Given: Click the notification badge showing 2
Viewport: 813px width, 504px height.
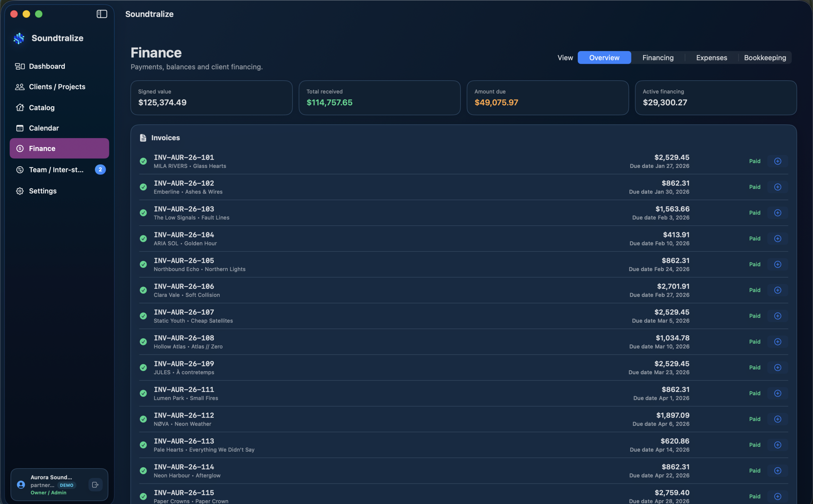Looking at the screenshot, I should click(x=100, y=170).
